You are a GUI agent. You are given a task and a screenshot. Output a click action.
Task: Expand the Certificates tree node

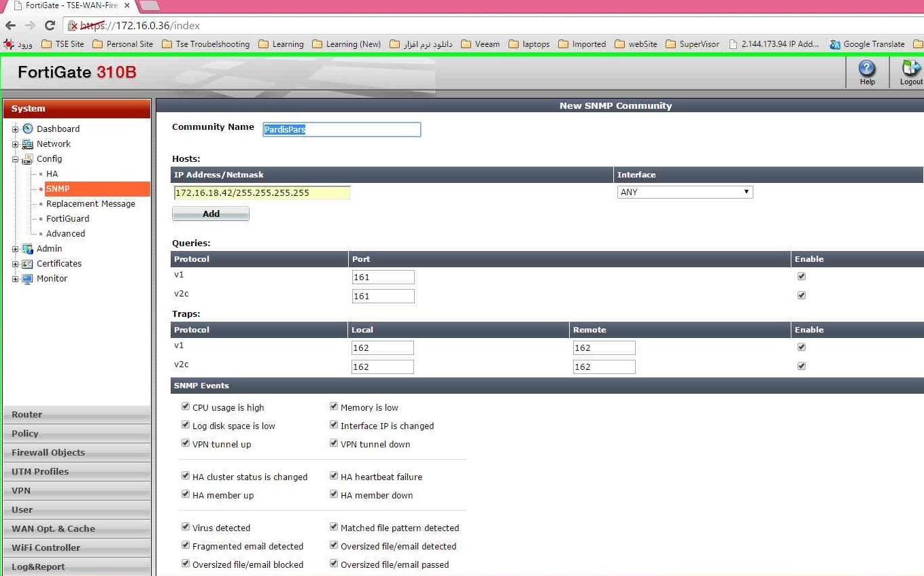[x=15, y=264]
